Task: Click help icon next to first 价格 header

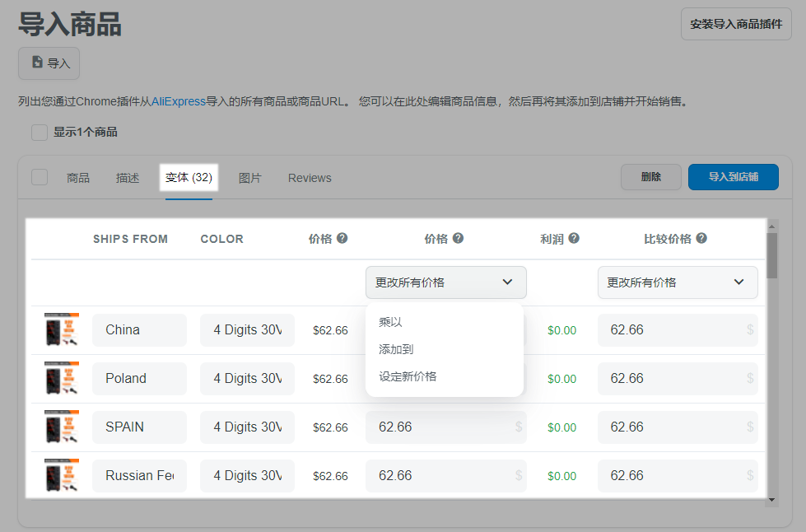Action: pyautogui.click(x=342, y=238)
